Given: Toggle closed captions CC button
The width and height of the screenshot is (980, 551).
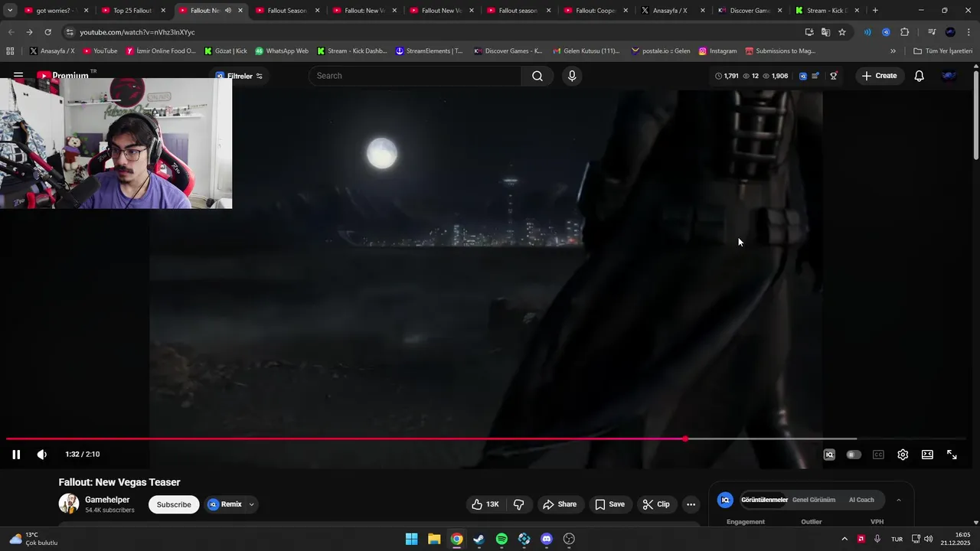Looking at the screenshot, I should coord(878,455).
